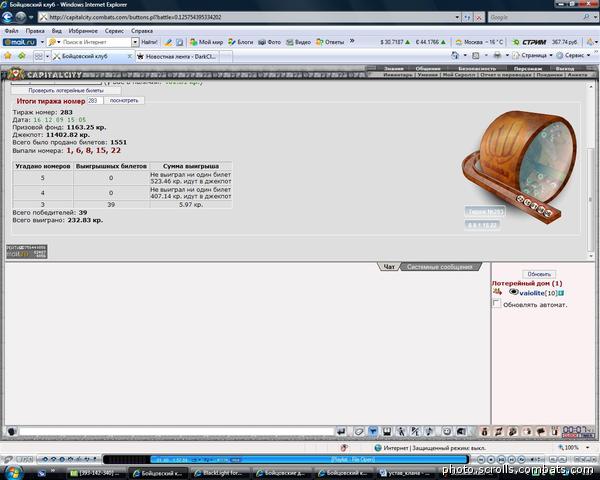Click the посмотреть button
600x480 pixels.
(124, 100)
